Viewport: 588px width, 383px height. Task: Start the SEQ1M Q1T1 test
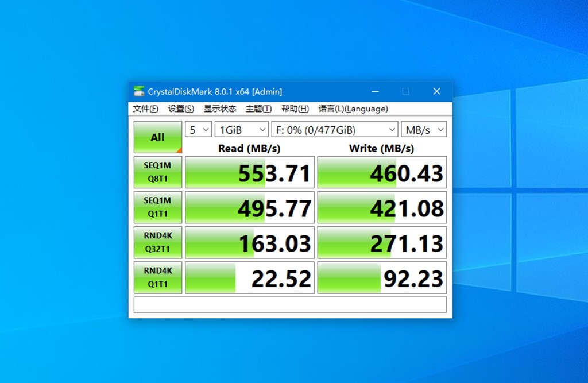(x=158, y=207)
